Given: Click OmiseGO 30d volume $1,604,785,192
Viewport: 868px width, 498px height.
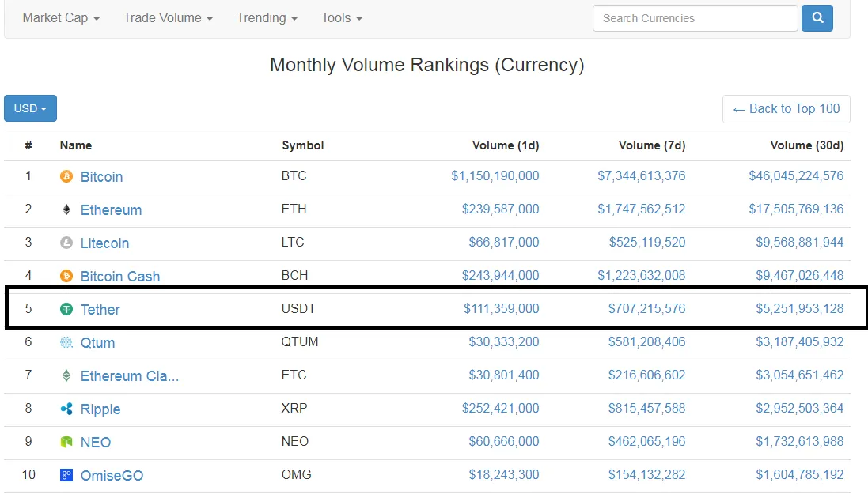Looking at the screenshot, I should 800,475.
